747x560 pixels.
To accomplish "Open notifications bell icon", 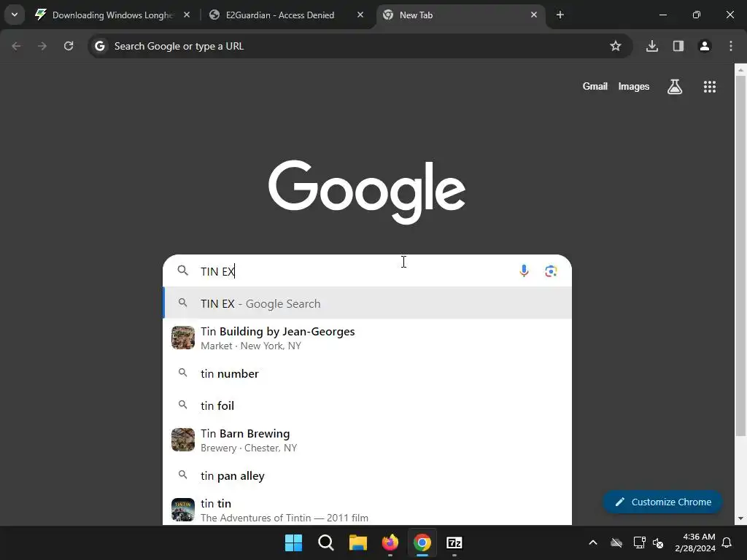I will (x=727, y=542).
